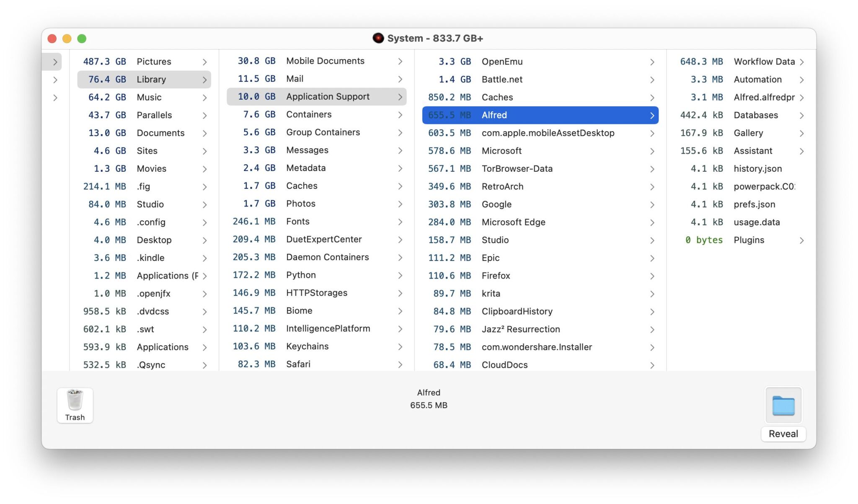Select the Microsoft Edge folder

[x=540, y=222]
